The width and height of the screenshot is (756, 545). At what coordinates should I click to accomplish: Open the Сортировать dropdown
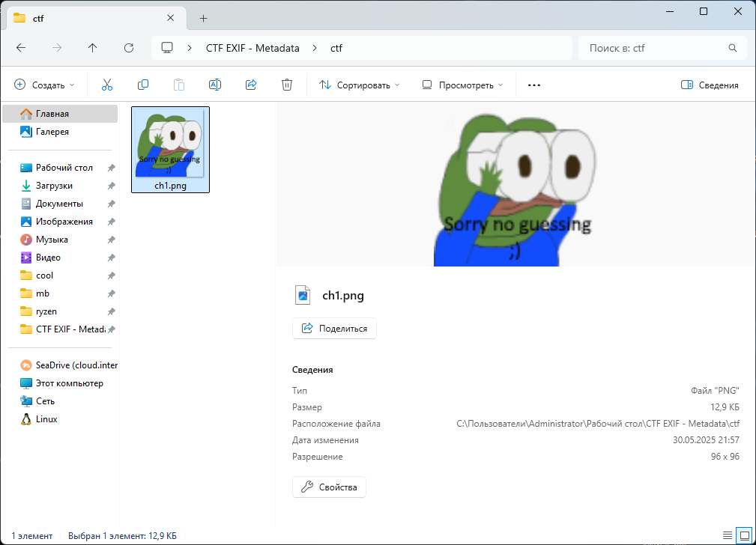[359, 85]
